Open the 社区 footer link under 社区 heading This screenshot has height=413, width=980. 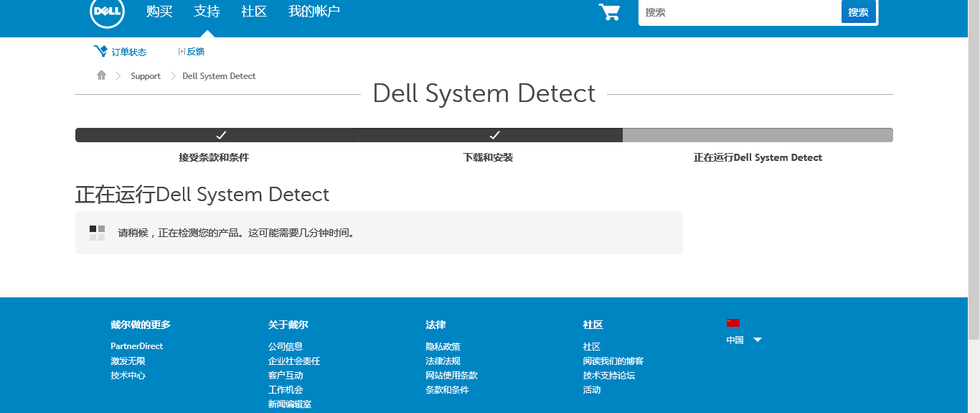click(592, 347)
